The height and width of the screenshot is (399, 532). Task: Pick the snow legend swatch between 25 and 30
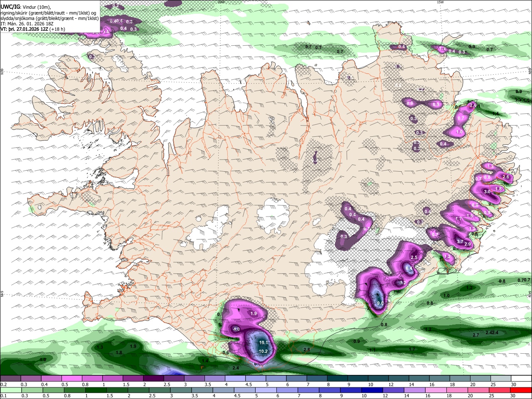coord(501,379)
